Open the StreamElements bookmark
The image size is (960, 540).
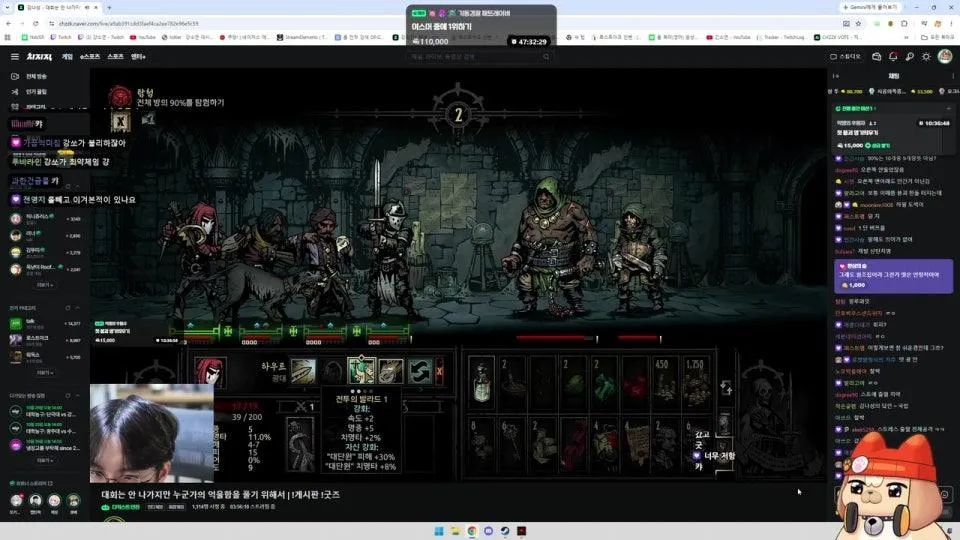(301, 37)
